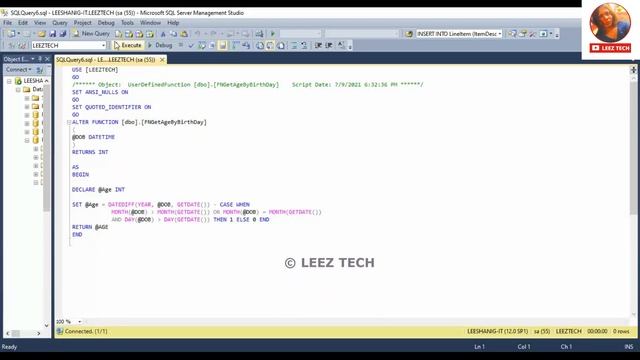Open the Help menu
Image resolution: width=640 pixels, height=360 pixels.
(x=173, y=23)
